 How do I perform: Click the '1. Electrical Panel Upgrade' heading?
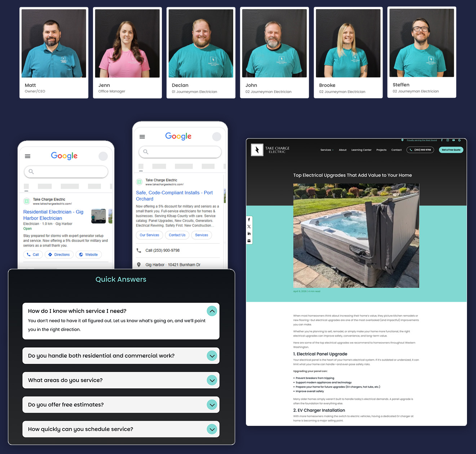click(x=320, y=354)
